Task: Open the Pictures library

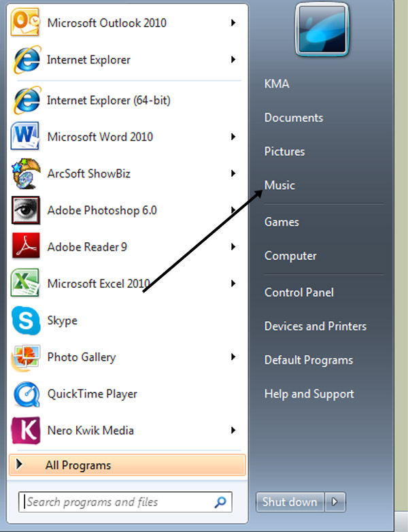Action: 284,151
